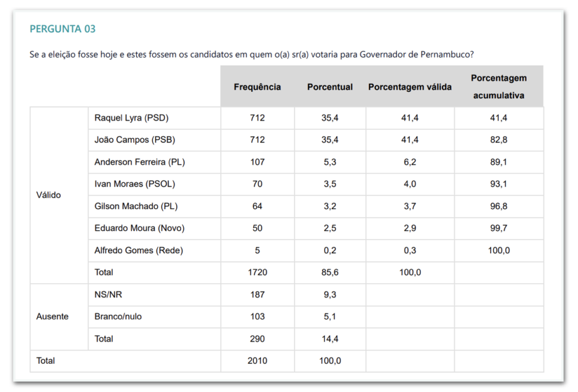Click the PERGUNTA 03 heading
Viewport: 578px width, 392px height.
pyautogui.click(x=63, y=29)
